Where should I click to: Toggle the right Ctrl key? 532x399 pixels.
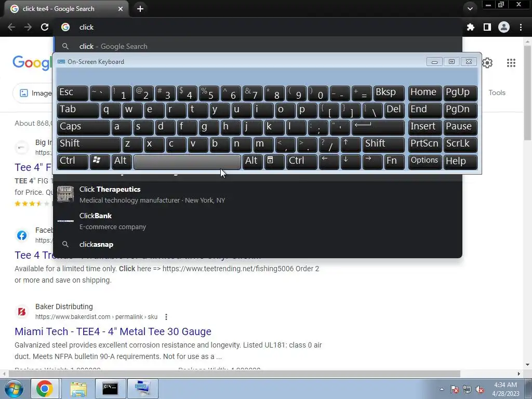click(302, 162)
